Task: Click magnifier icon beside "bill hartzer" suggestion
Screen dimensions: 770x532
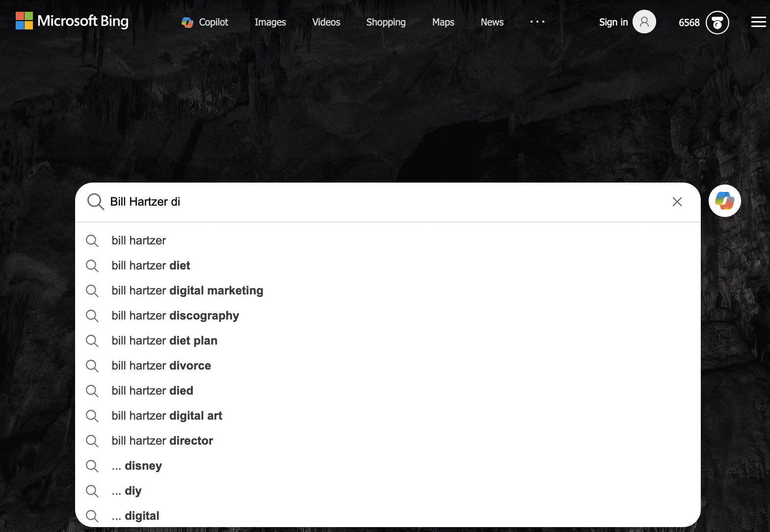Action: pos(92,240)
